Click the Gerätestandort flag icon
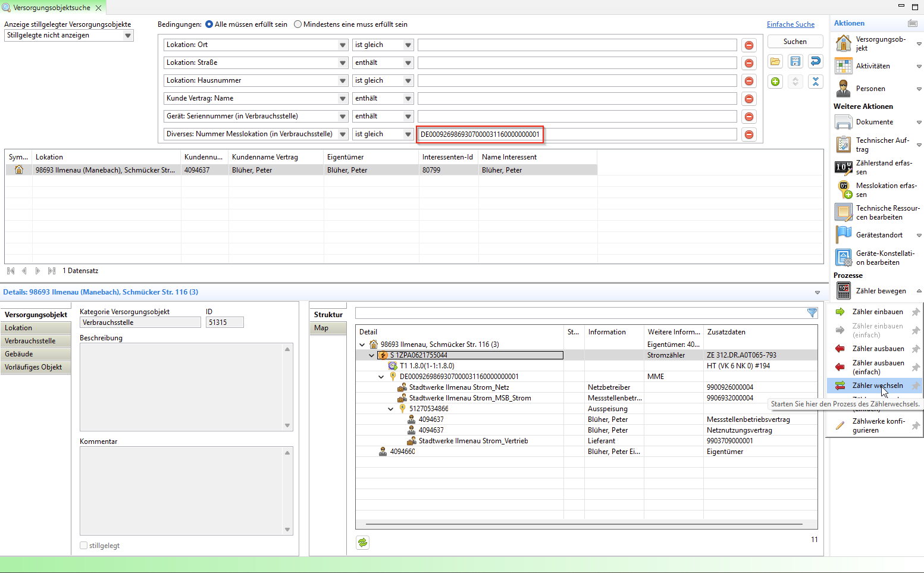 pyautogui.click(x=843, y=235)
